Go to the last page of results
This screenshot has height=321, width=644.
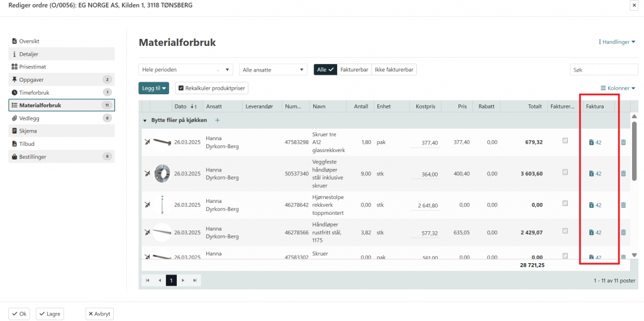point(195,280)
